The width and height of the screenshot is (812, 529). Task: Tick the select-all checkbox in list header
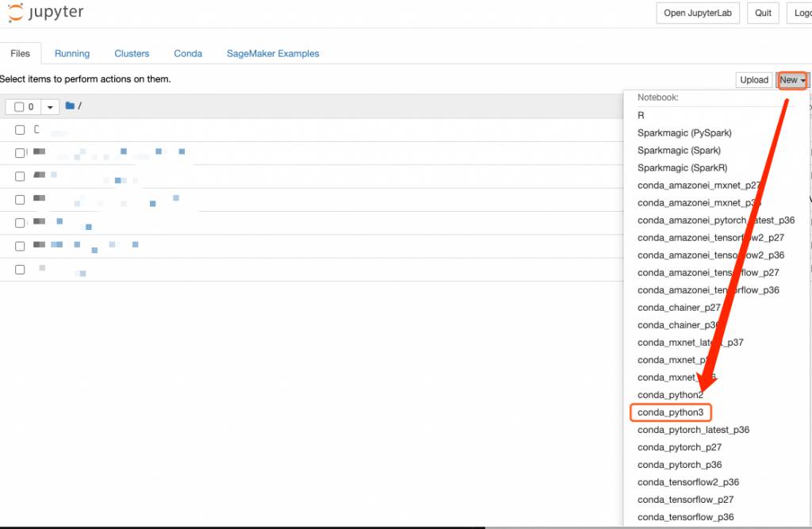click(x=19, y=107)
